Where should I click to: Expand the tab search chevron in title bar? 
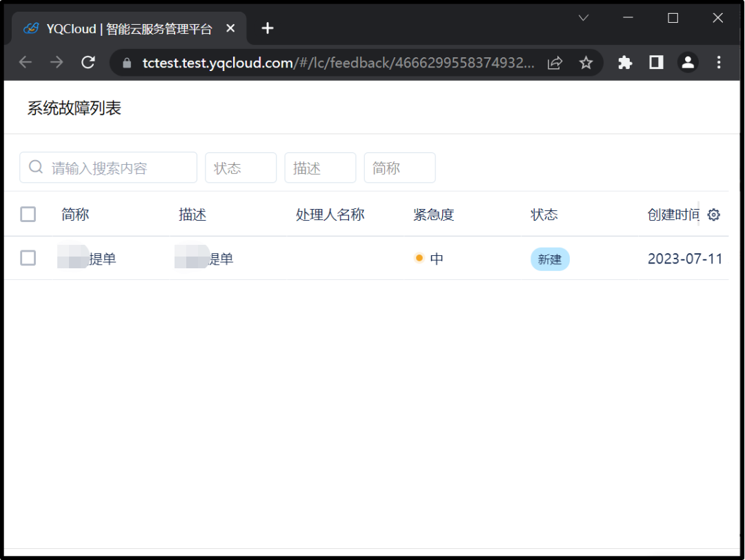coord(584,19)
